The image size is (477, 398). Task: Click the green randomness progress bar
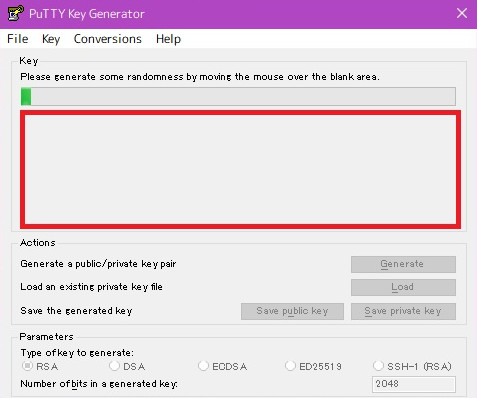pyautogui.click(x=238, y=97)
